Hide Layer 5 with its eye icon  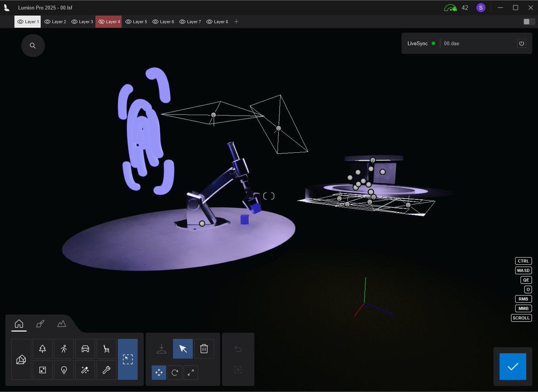pyautogui.click(x=128, y=22)
